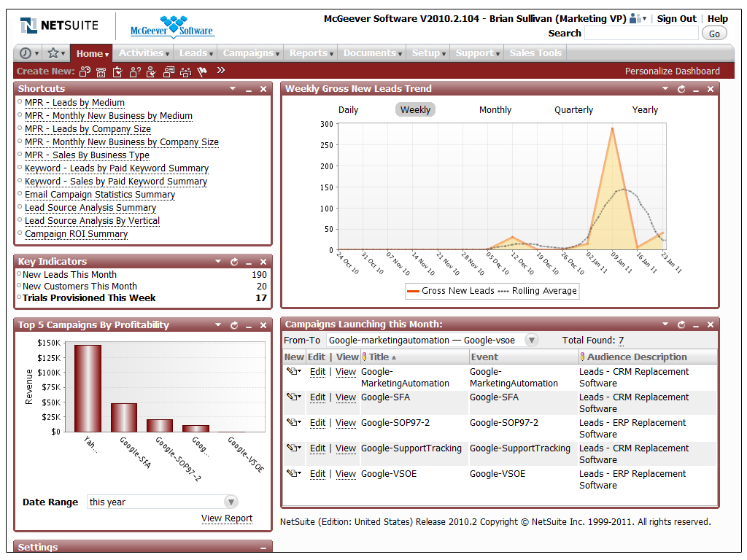This screenshot has height=560, width=747.
Task: Open the Top 5 Campaigns portlet menu arrow
Action: [x=217, y=325]
